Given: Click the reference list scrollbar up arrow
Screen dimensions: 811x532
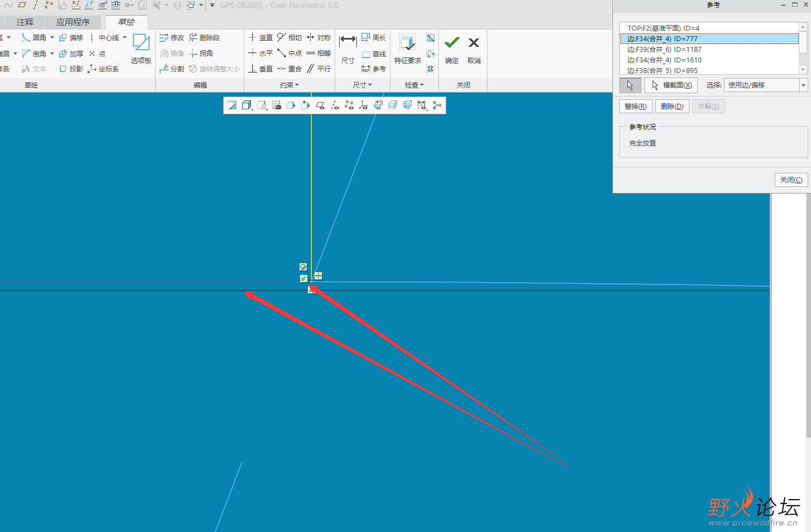Looking at the screenshot, I should (803, 26).
